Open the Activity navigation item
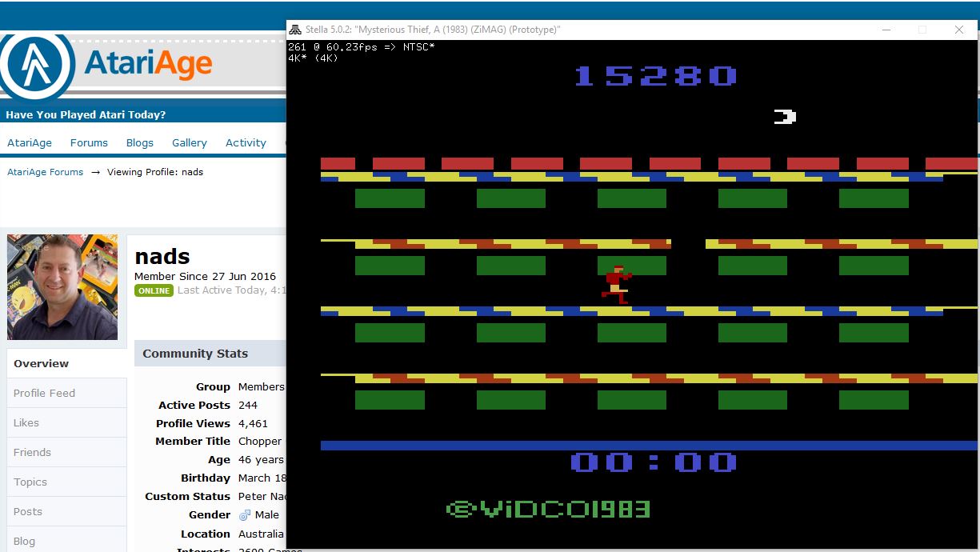This screenshot has width=980, height=552. point(246,142)
